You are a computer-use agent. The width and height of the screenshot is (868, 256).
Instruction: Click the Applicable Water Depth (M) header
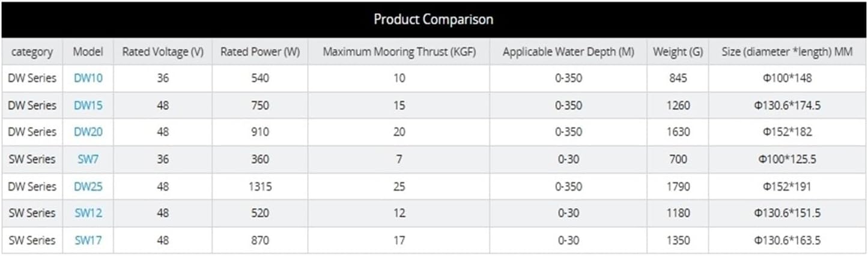[x=568, y=52]
